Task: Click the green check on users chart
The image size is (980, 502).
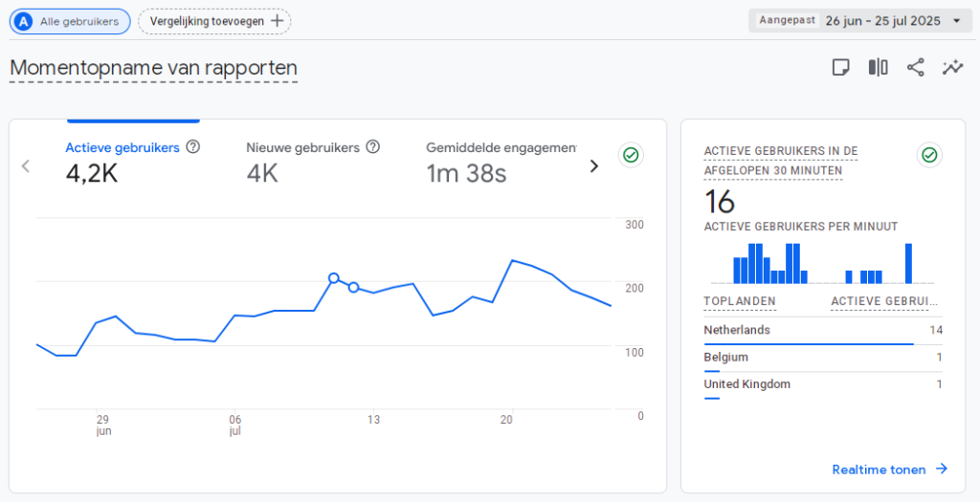Action: point(631,155)
